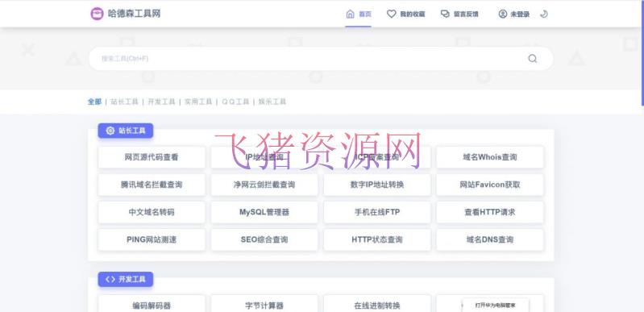Open 留言反馈 in the top navigation
The width and height of the screenshot is (644, 312).
459,14
